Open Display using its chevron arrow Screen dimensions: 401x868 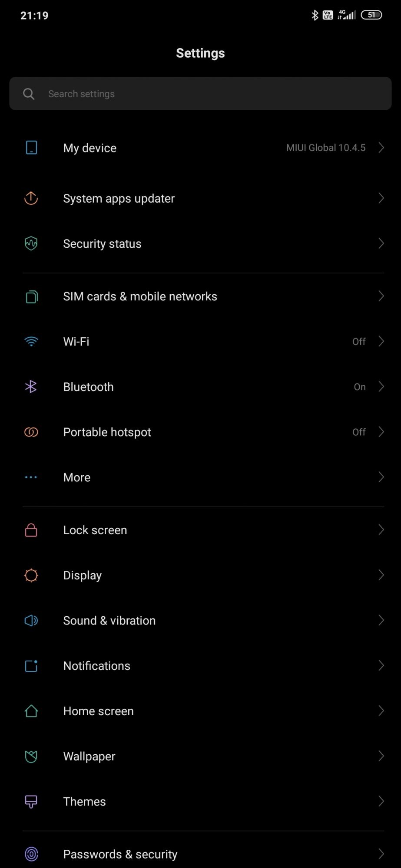pyautogui.click(x=381, y=575)
